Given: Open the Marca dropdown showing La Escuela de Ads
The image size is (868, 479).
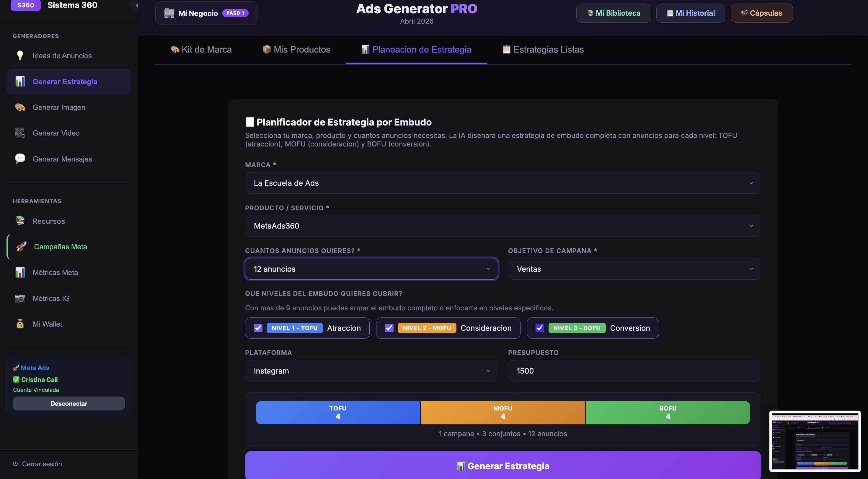Looking at the screenshot, I should tap(503, 183).
